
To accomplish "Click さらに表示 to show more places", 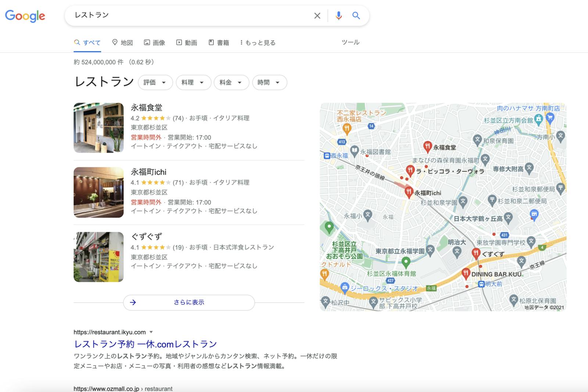I will 189,302.
